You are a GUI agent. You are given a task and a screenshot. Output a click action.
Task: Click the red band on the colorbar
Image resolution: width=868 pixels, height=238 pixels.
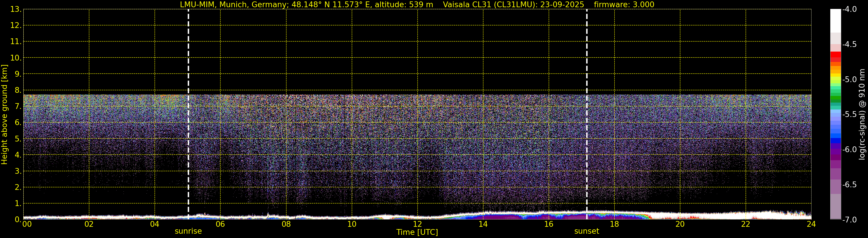pyautogui.click(x=835, y=55)
